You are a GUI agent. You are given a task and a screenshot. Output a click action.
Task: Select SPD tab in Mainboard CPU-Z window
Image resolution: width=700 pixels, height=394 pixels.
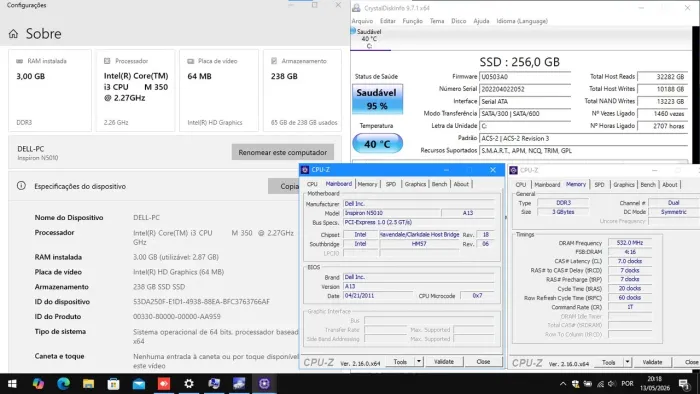pyautogui.click(x=391, y=184)
